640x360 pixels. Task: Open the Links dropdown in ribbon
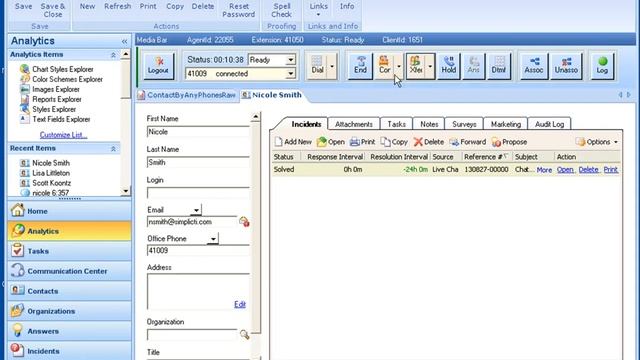tap(318, 10)
